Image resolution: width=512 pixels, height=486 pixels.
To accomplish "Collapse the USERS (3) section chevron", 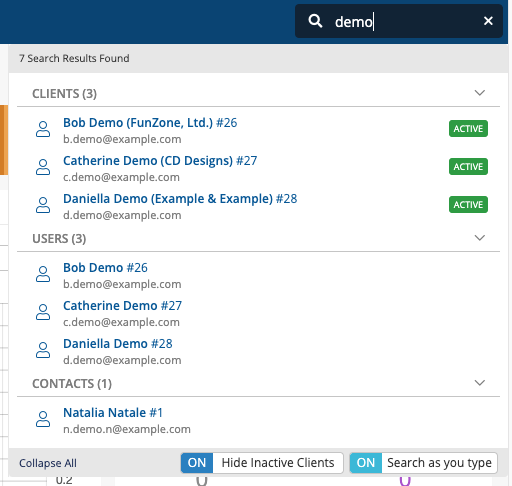I will pos(480,238).
